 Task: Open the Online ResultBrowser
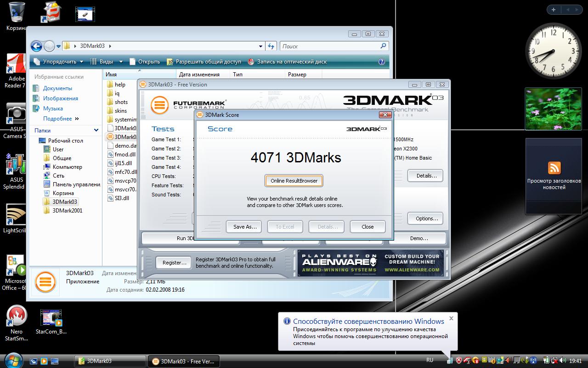point(294,181)
